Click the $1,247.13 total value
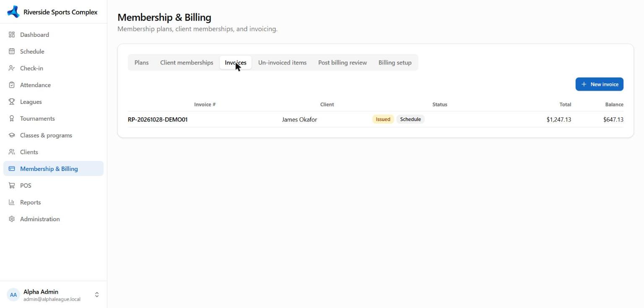This screenshot has height=308, width=644. (559, 119)
